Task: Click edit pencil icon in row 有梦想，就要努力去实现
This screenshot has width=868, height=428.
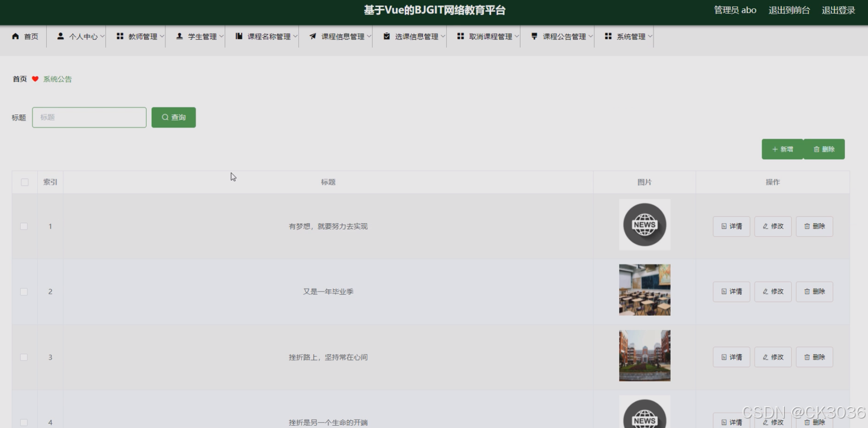Action: click(x=765, y=226)
